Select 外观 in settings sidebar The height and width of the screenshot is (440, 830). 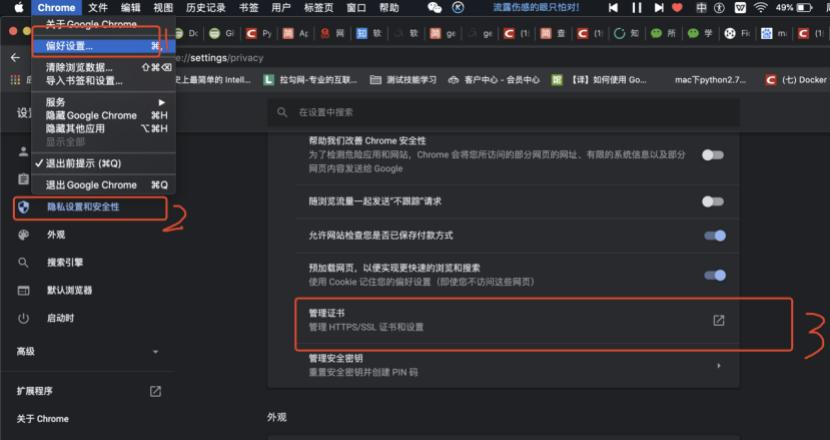[56, 235]
